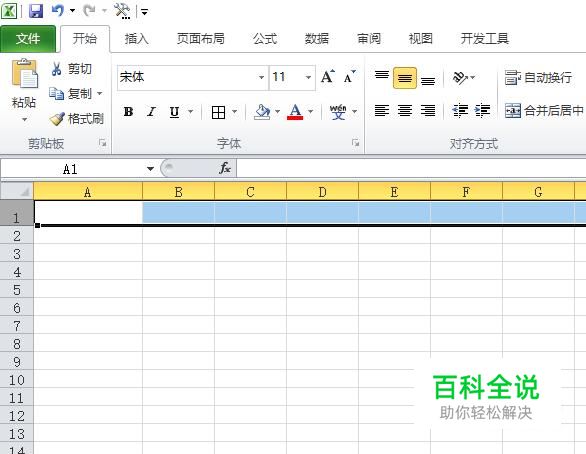The width and height of the screenshot is (586, 454).
Task: Click the wén phonetic guide icon
Action: [338, 112]
